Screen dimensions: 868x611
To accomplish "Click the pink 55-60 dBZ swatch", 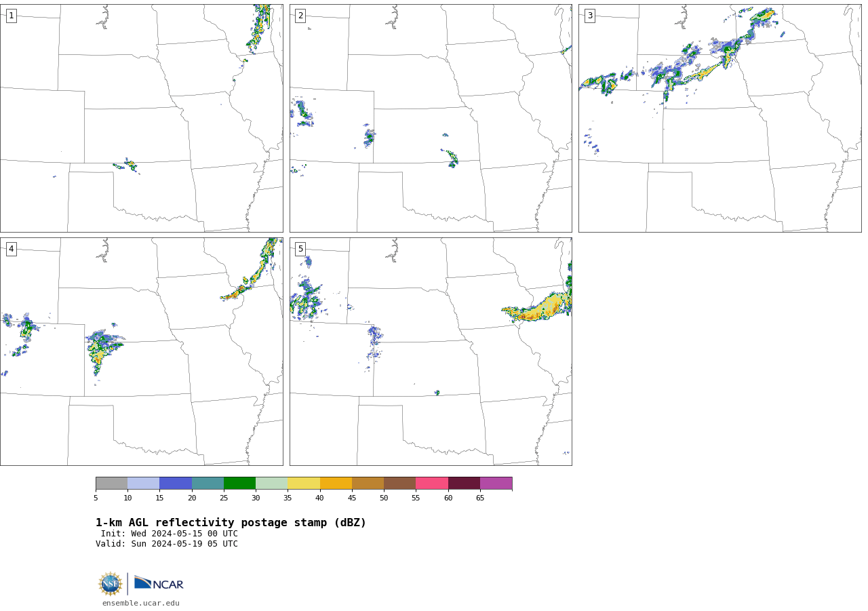I will [432, 483].
